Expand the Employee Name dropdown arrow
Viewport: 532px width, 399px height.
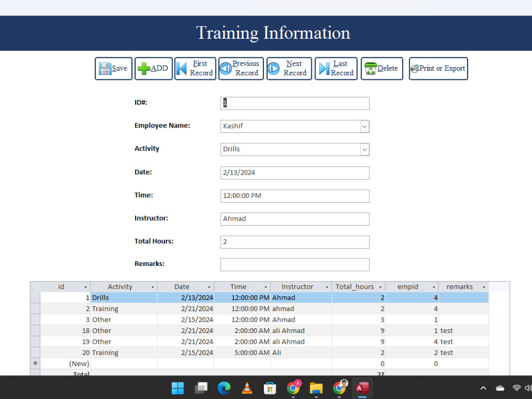(x=364, y=127)
